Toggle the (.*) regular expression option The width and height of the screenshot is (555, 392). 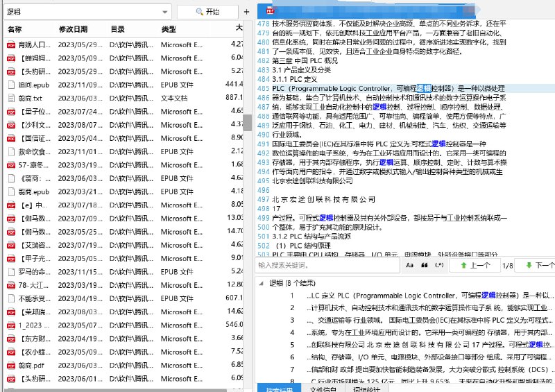click(x=438, y=265)
